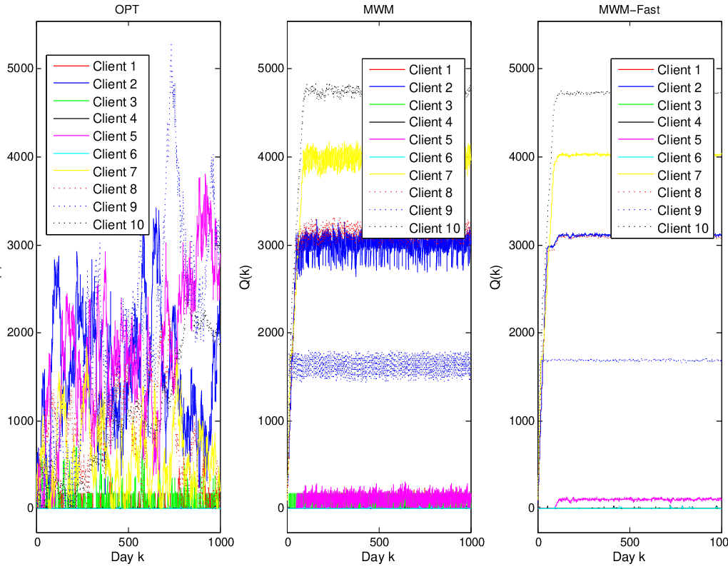Select Client 3 label in OPT legend

click(x=115, y=101)
